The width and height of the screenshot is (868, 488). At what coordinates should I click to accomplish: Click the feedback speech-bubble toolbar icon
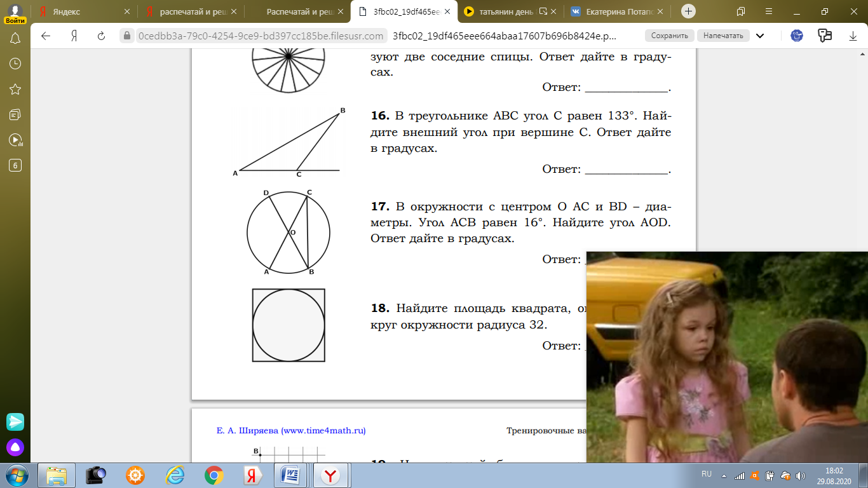[825, 36]
